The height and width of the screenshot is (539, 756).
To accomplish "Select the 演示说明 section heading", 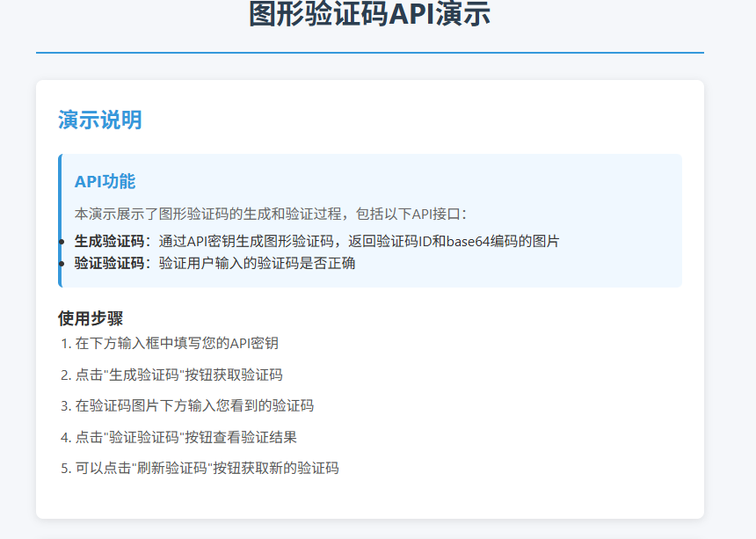I will (100, 120).
